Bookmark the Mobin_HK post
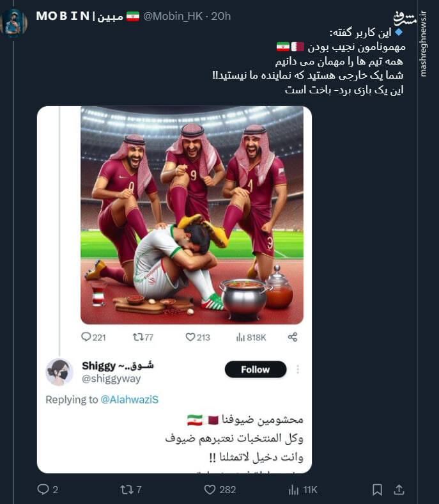The image size is (439, 504). [377, 489]
